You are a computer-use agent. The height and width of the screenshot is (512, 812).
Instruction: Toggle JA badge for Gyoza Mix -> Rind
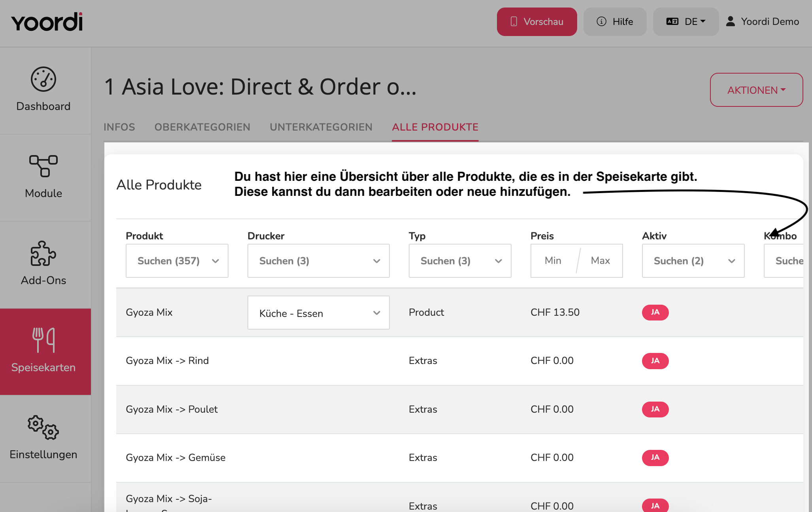tap(655, 361)
